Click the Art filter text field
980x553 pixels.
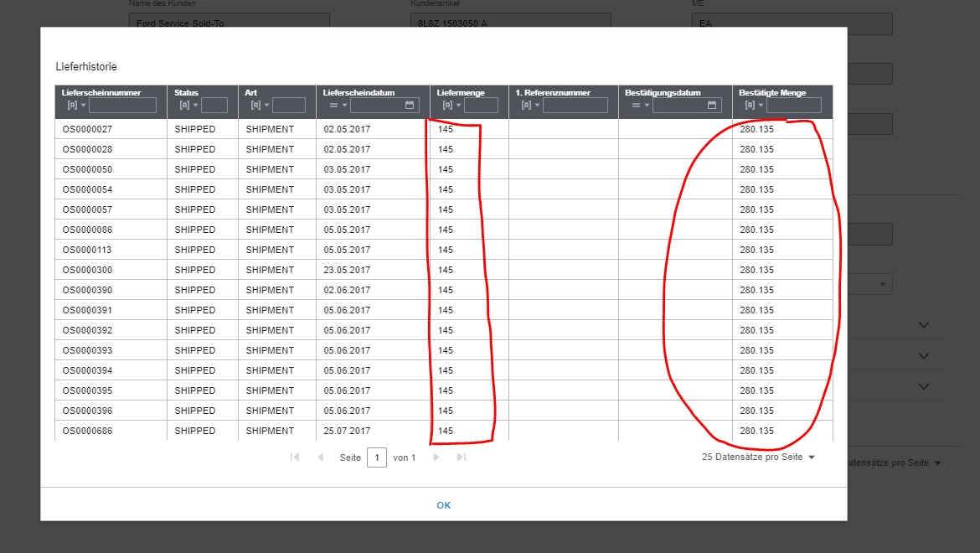[x=289, y=105]
